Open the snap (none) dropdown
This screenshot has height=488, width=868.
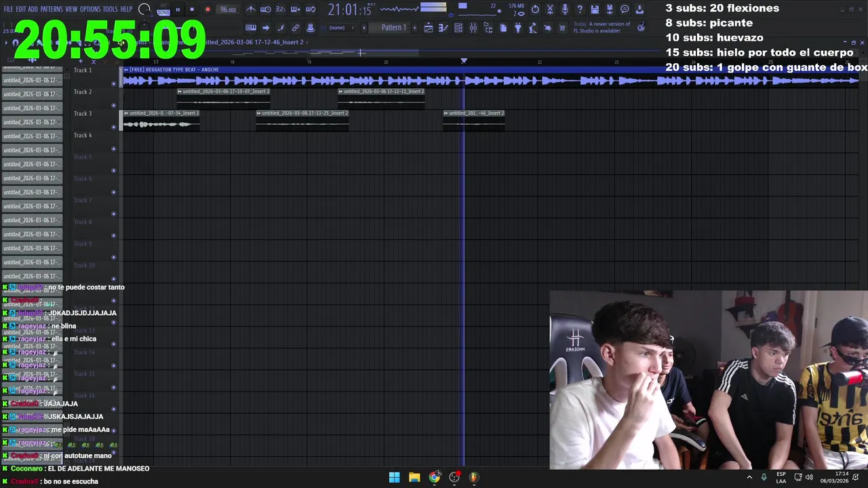point(340,28)
